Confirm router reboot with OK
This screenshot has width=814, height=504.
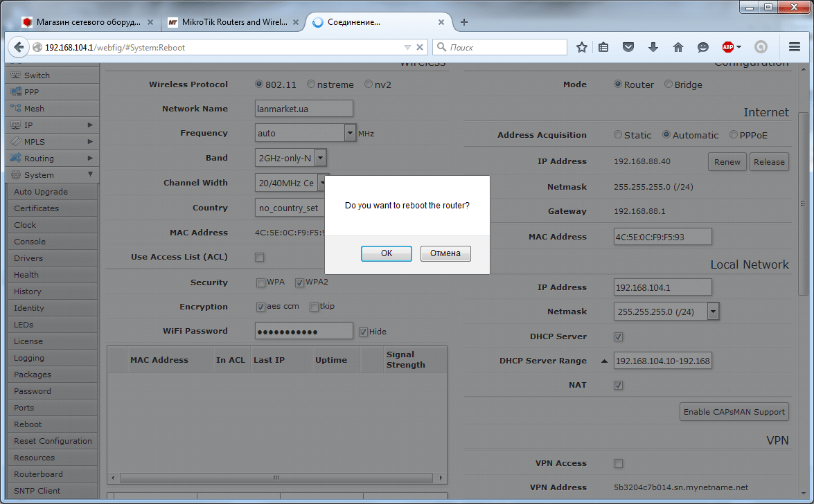387,253
